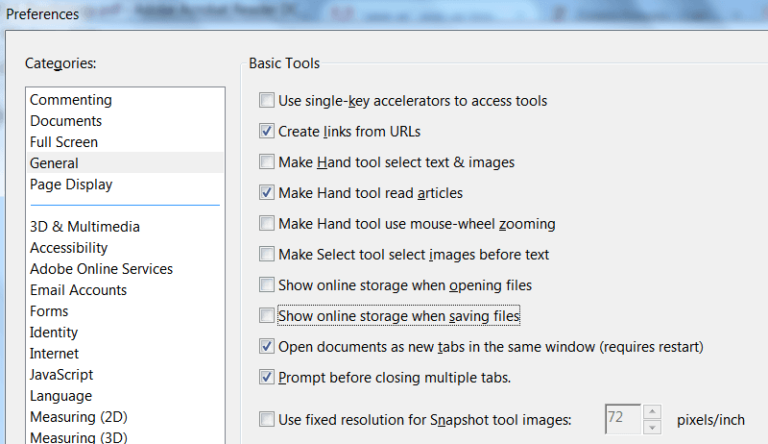Increase Snapshot resolution with up arrow
Viewport: 768px width, 444px height.
652,412
